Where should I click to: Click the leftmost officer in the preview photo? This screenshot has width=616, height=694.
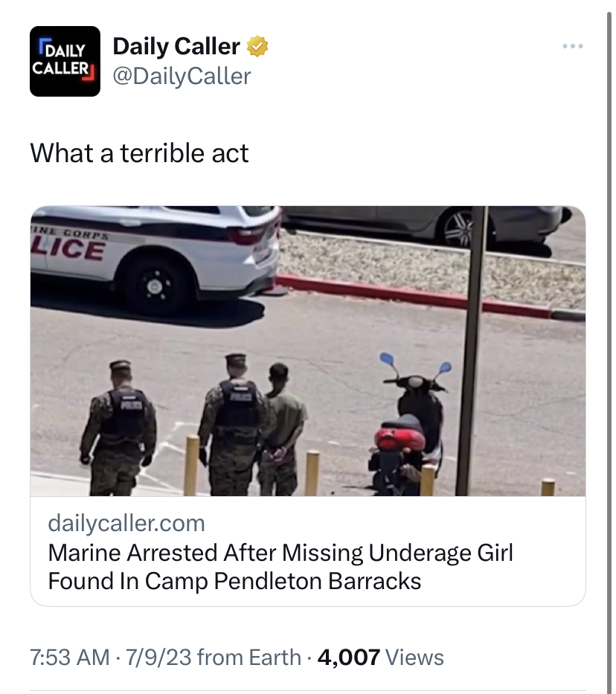118,428
